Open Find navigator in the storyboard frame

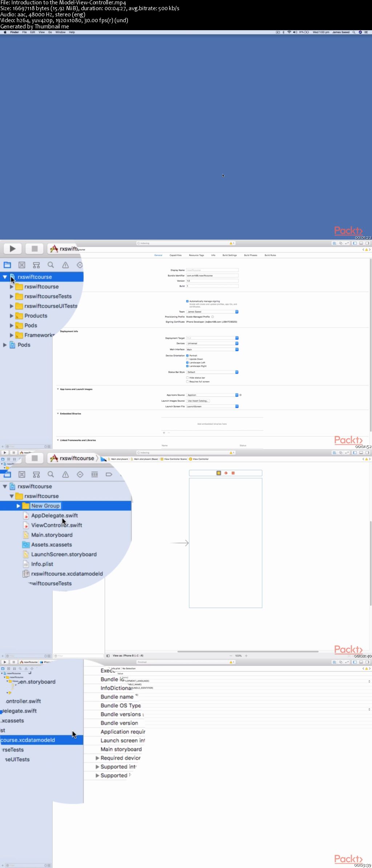pyautogui.click(x=51, y=474)
